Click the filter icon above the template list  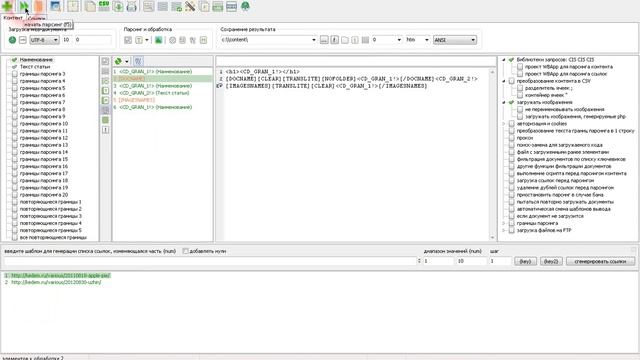click(138, 61)
